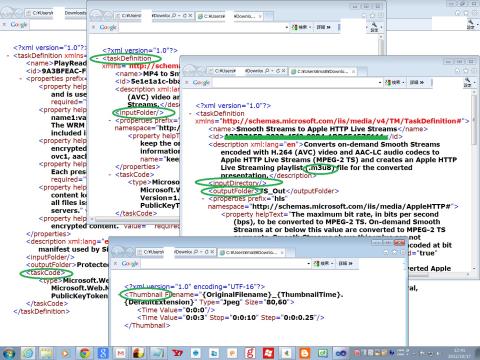Click Back button in Apple HTTP Live Streams window
Viewport: 480px width, 360px height.
coord(191,70)
